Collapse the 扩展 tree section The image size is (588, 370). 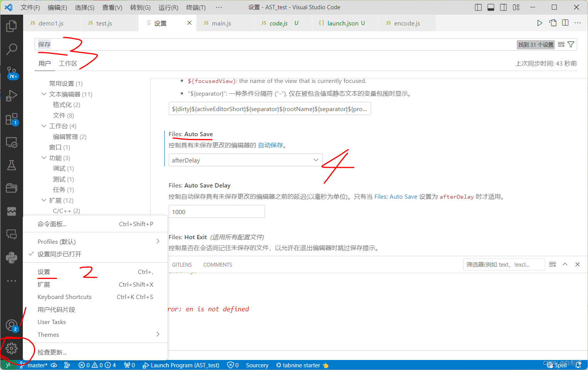[44, 200]
